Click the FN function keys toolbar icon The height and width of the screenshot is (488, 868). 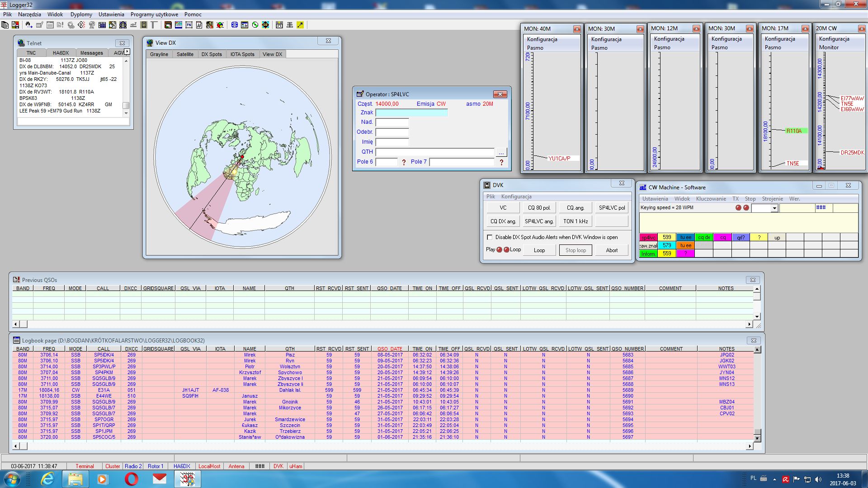pos(189,25)
